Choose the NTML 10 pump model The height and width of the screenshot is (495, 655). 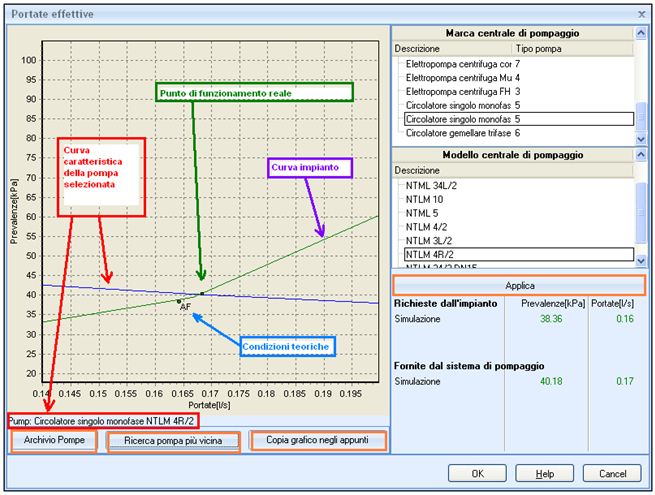pos(425,200)
